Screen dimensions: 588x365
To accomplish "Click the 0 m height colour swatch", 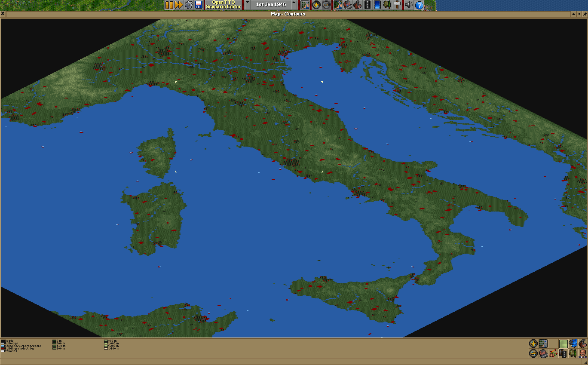I will 54,341.
